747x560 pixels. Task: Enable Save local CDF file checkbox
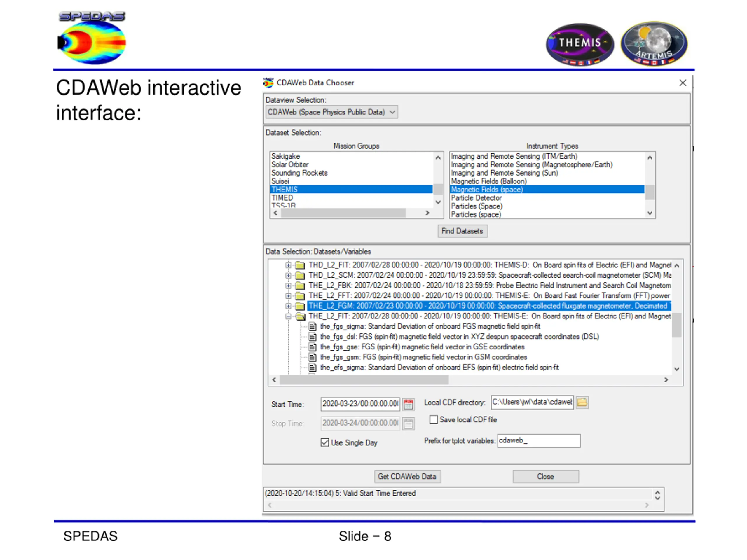pyautogui.click(x=433, y=419)
